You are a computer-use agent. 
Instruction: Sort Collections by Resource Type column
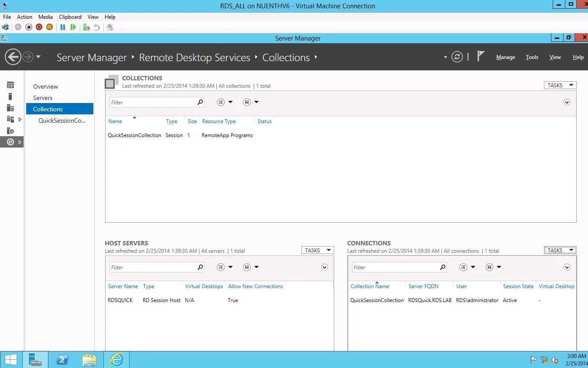point(219,121)
